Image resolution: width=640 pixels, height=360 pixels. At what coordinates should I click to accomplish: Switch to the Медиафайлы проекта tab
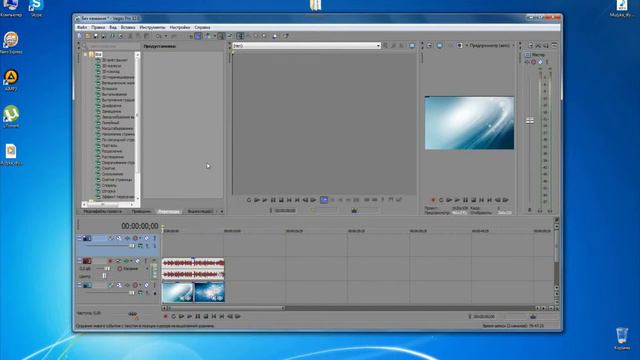103,211
